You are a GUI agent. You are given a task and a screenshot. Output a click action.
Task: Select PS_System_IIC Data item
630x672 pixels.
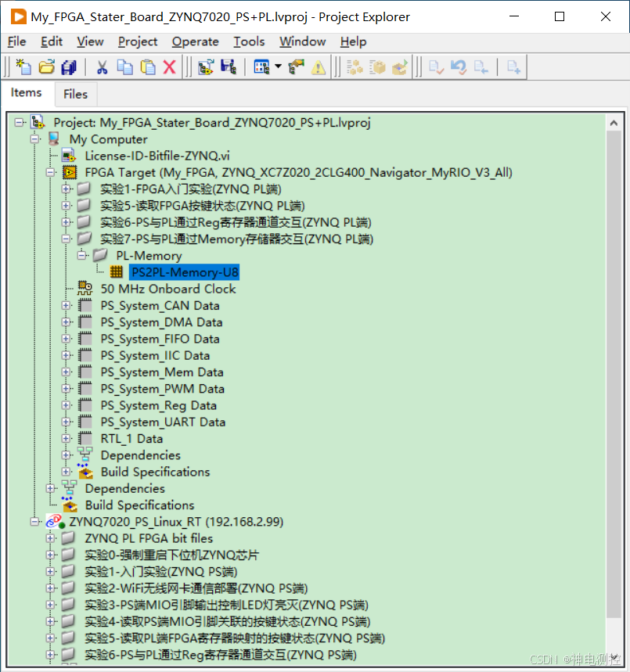155,355
